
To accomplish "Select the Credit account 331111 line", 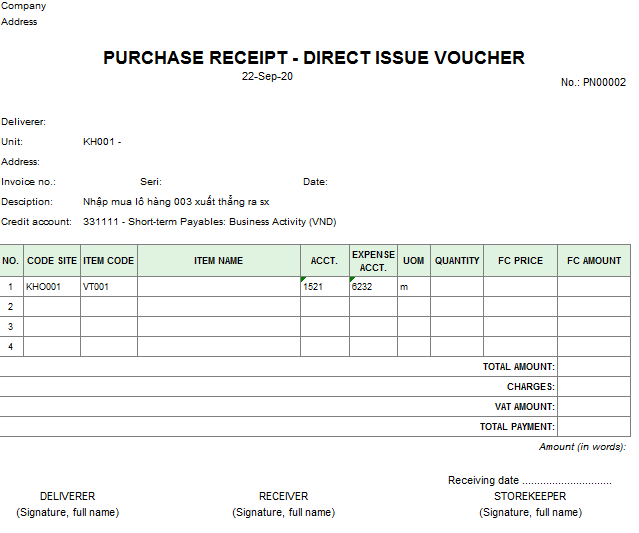I will click(x=209, y=222).
